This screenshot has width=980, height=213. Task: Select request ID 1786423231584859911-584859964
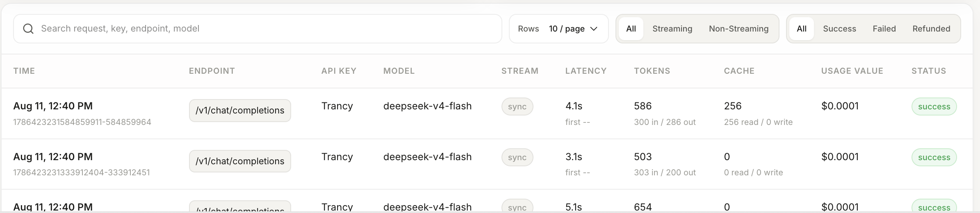[82, 122]
